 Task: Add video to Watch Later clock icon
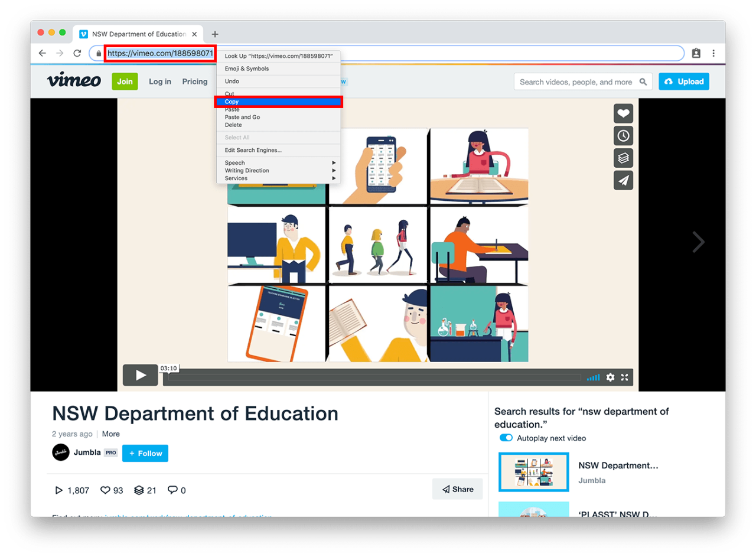tap(623, 136)
